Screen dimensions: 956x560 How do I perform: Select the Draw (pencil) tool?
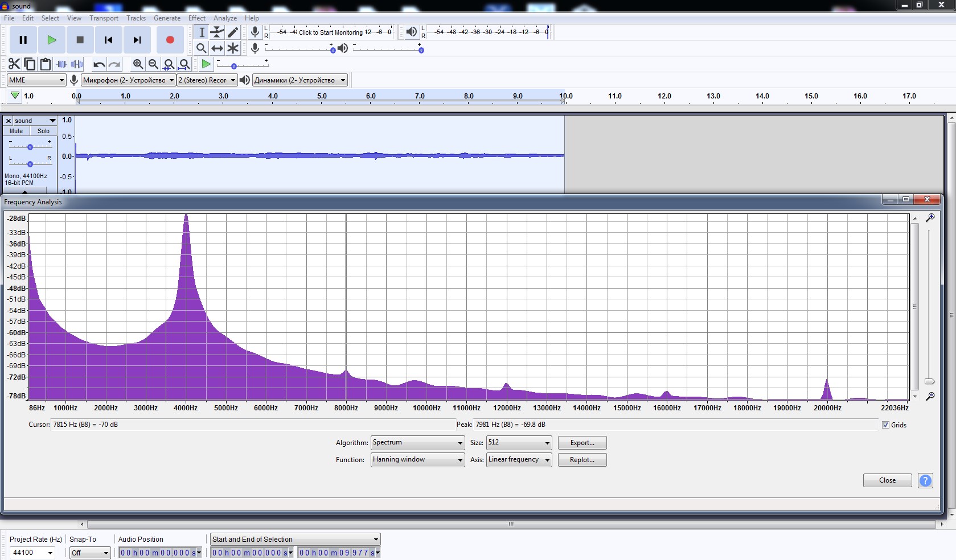click(233, 32)
